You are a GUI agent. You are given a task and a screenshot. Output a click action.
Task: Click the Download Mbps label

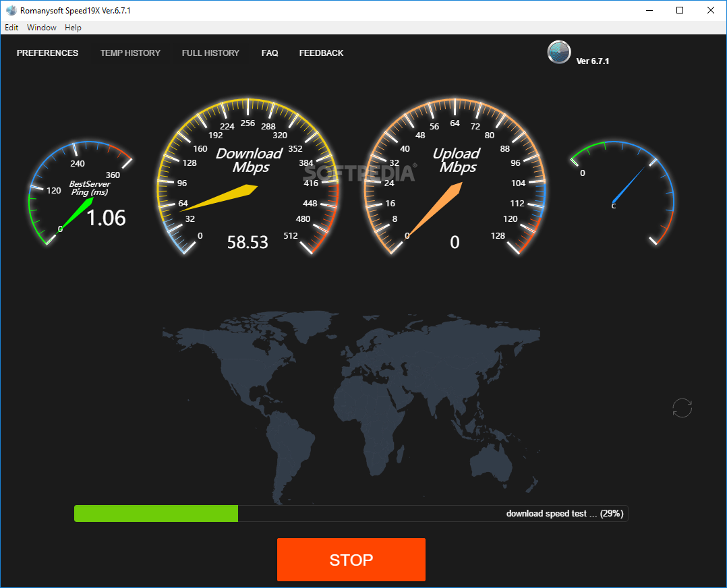(250, 160)
